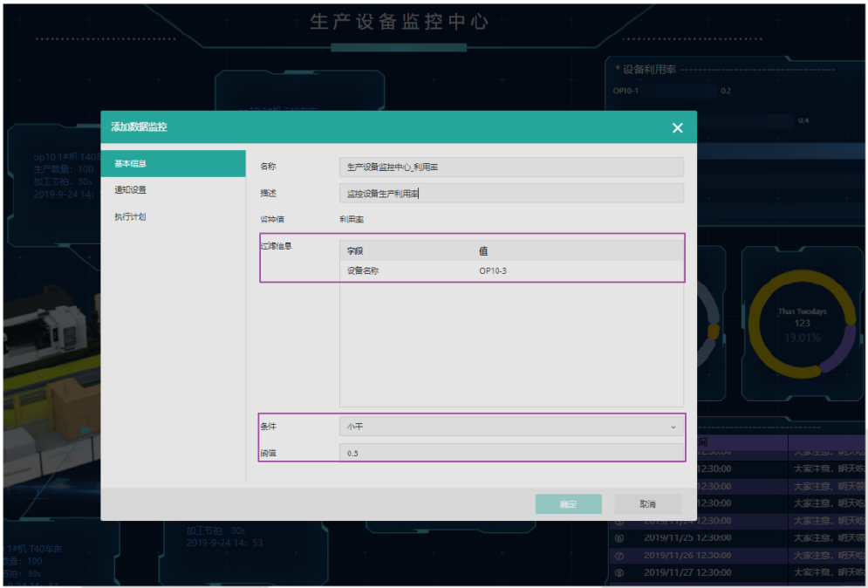Click the 字段 column header
The height and width of the screenshot is (588, 868).
pyautogui.click(x=355, y=250)
